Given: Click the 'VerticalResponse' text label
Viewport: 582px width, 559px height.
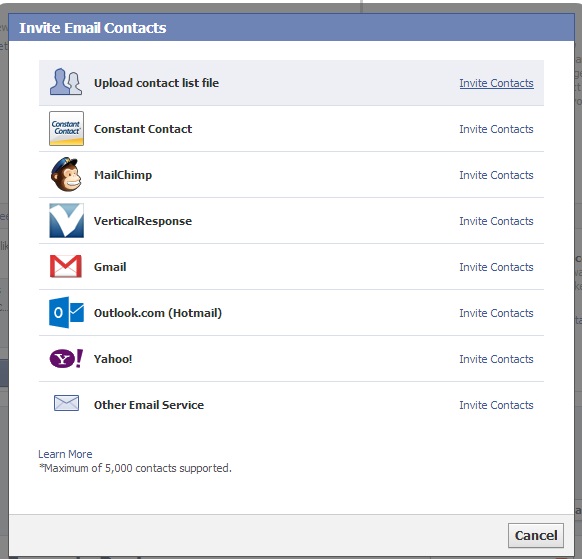Looking at the screenshot, I should [x=143, y=221].
